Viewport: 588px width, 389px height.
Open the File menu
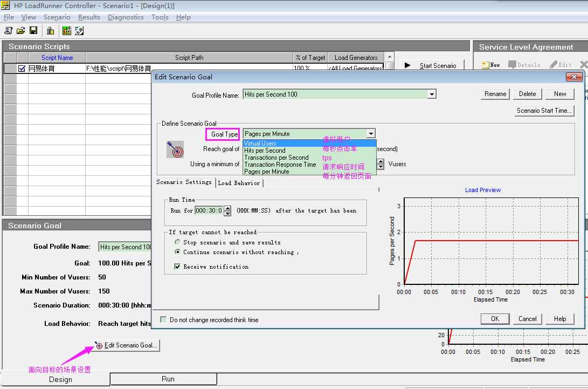point(9,17)
